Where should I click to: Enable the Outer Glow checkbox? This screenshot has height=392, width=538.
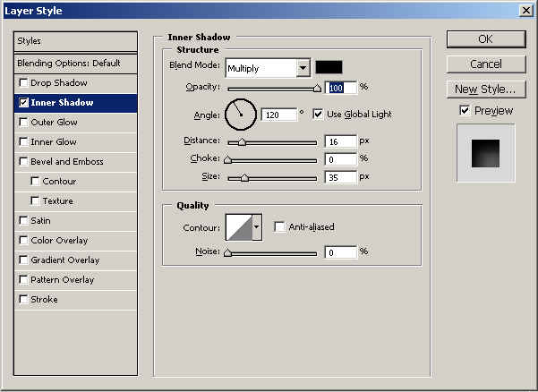pyautogui.click(x=23, y=123)
